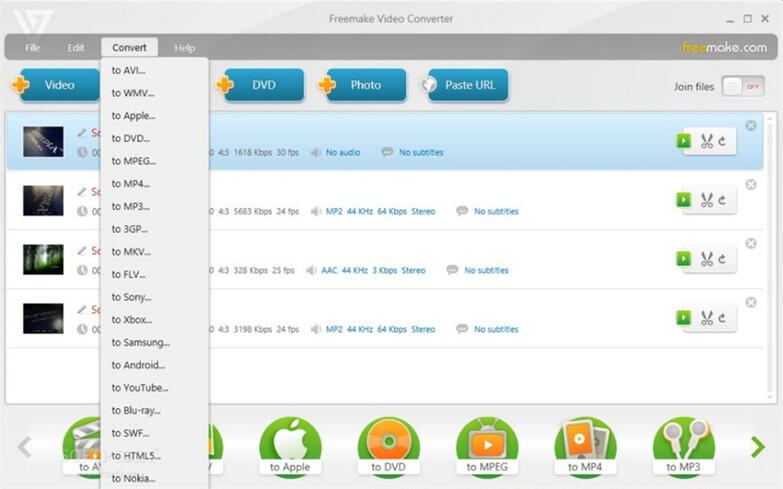The image size is (783, 489).
Task: Open subtitles option of the 3198 Kbps video
Action: [496, 329]
